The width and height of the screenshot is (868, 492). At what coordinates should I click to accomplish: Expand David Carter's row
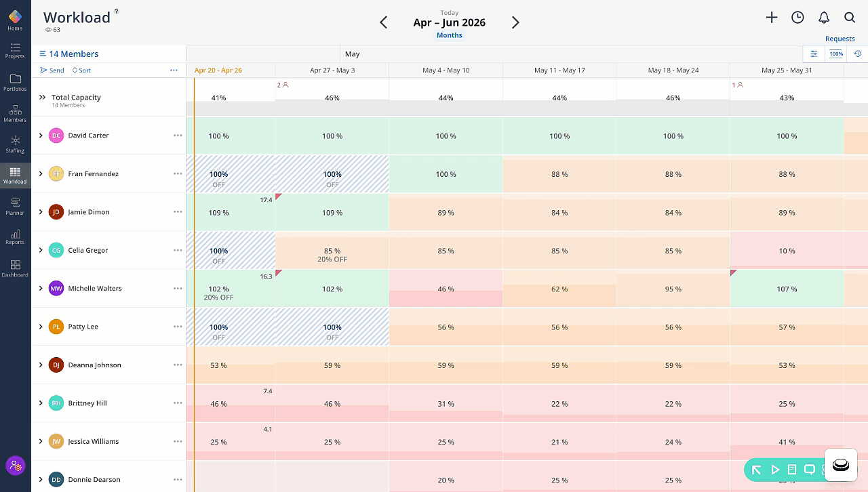point(41,136)
